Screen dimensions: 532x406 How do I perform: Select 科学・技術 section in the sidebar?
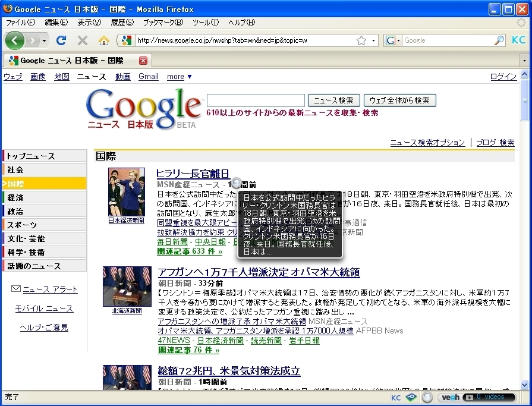pyautogui.click(x=45, y=253)
